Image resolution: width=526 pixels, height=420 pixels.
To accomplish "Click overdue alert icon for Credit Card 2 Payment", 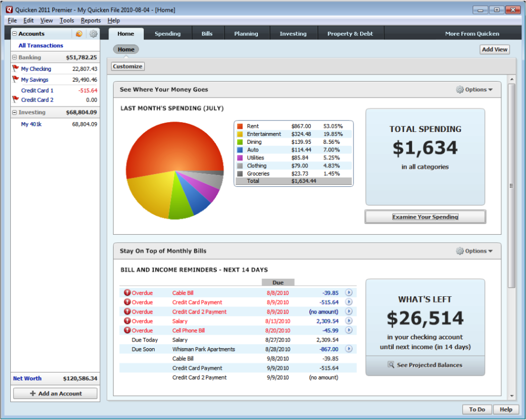I will [x=127, y=311].
